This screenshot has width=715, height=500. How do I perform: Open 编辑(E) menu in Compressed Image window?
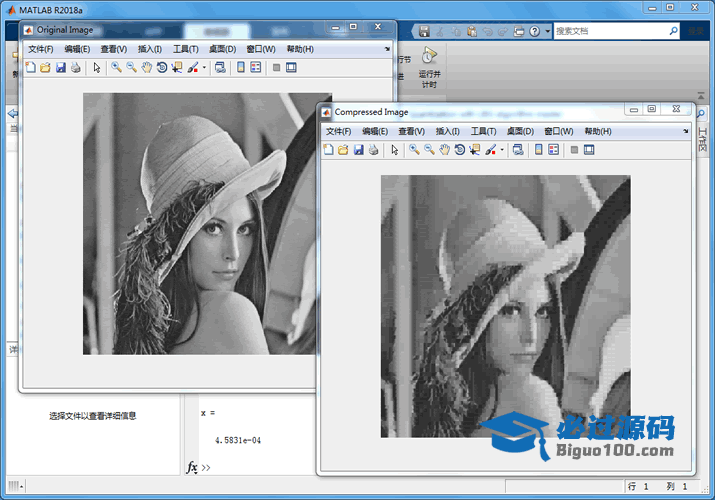point(375,131)
